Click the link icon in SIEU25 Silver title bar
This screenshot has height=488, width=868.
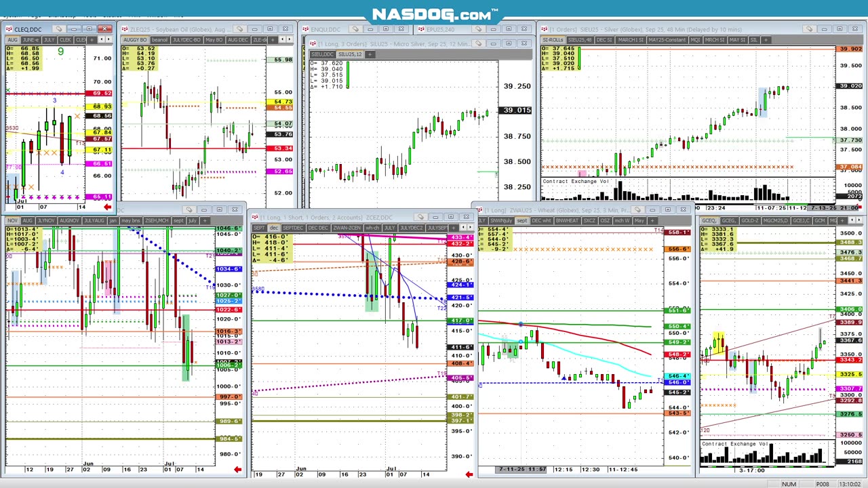point(808,29)
